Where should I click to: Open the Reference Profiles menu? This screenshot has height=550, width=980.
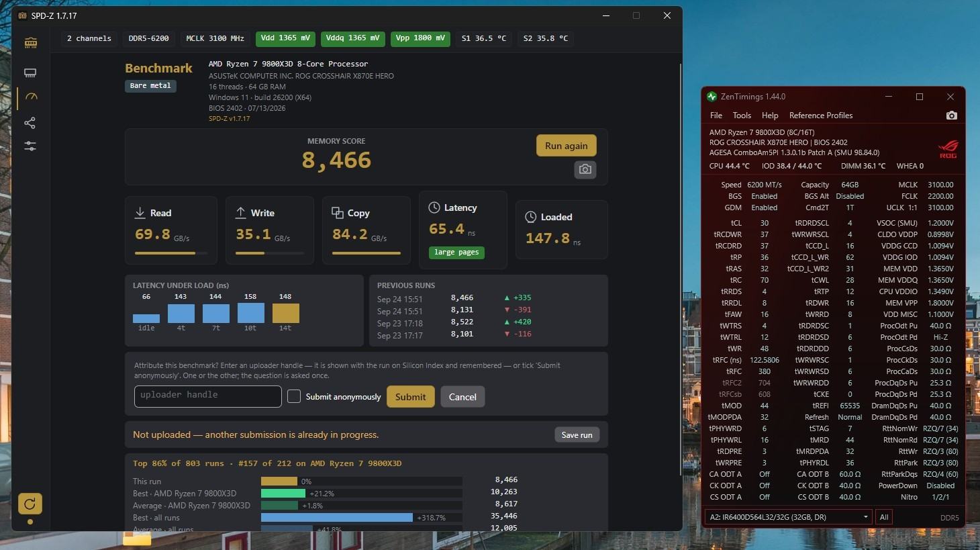pos(821,116)
